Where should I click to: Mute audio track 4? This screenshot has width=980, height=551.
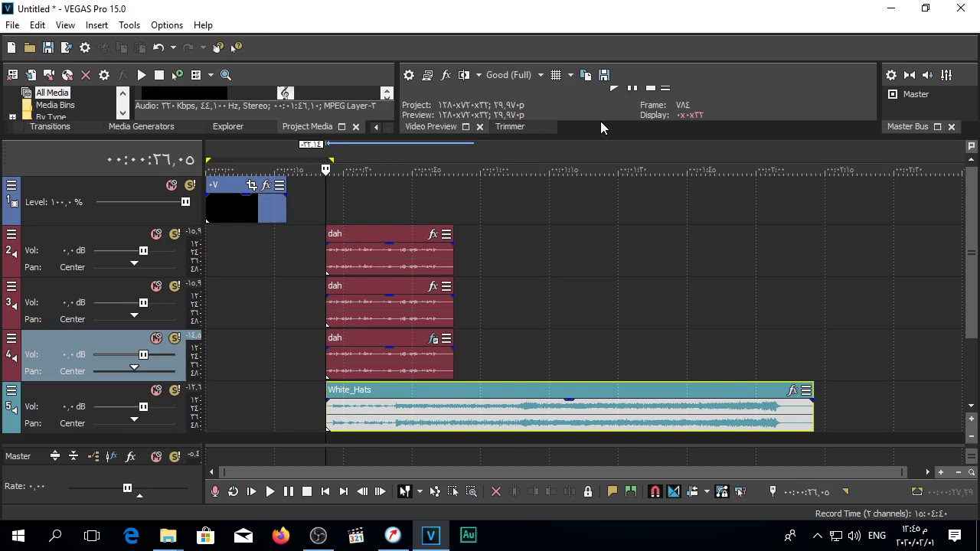click(156, 338)
